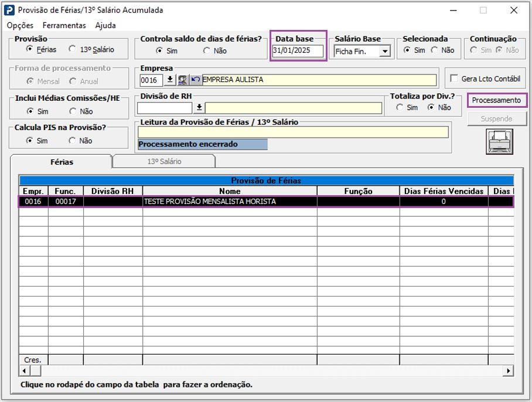
Task: Click the horizontal scrollbar right arrow
Action: [508, 371]
